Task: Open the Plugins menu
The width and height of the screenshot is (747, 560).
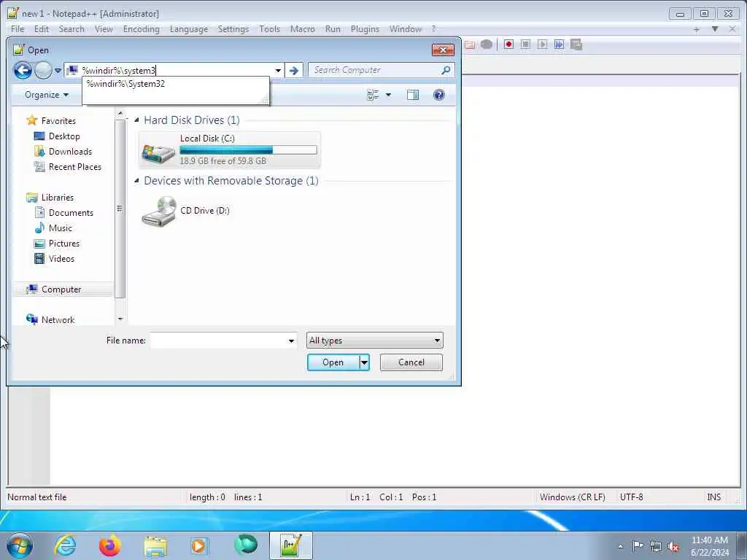Action: [x=365, y=29]
